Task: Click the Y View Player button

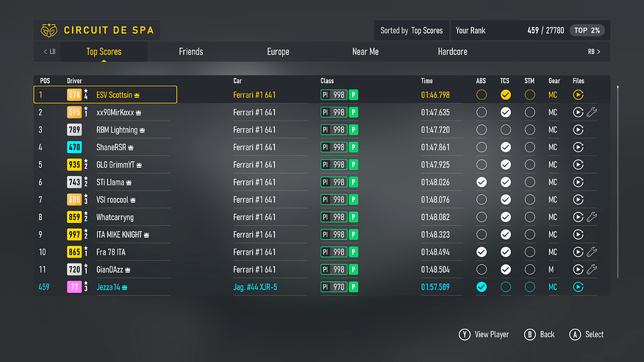Action: (x=484, y=335)
